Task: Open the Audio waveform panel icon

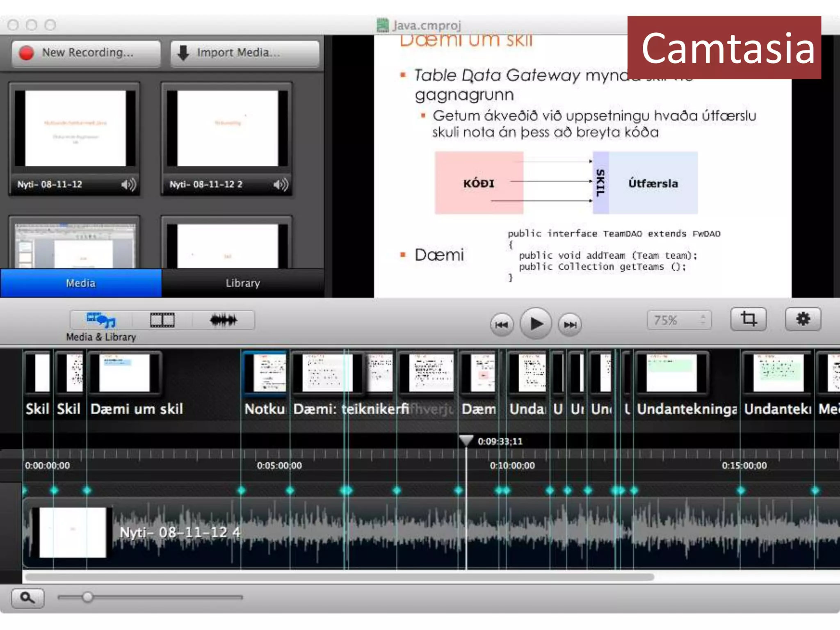Action: click(224, 320)
